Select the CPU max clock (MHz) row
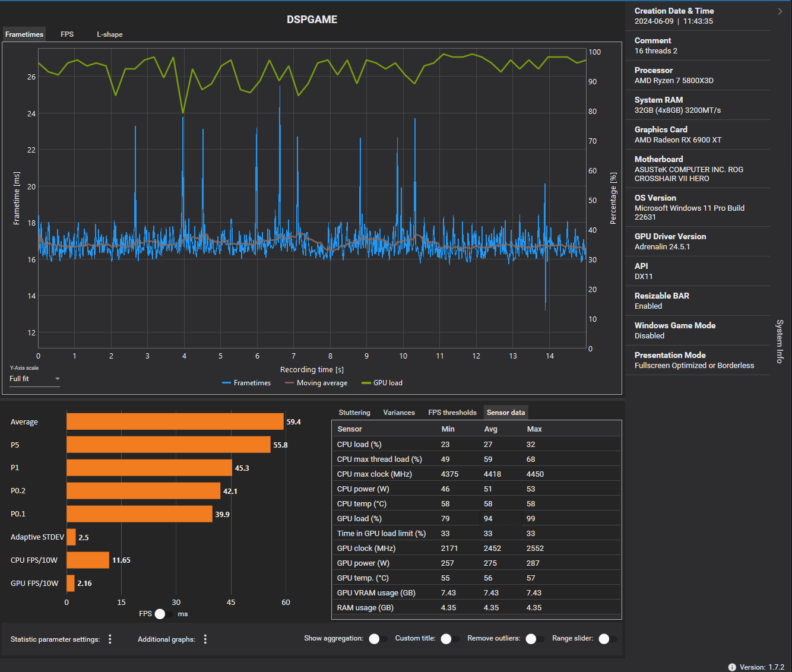Screen dimensions: 792x672 click(477, 474)
